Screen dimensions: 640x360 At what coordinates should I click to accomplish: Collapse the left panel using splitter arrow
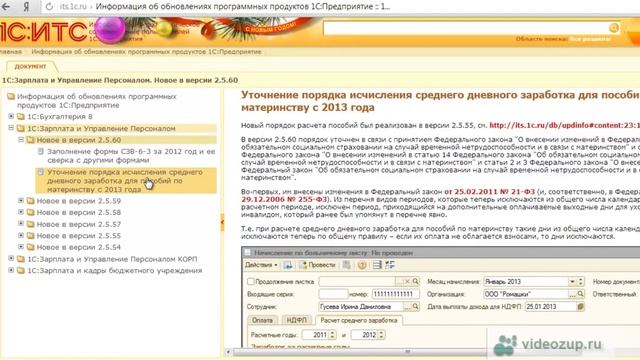(222, 222)
